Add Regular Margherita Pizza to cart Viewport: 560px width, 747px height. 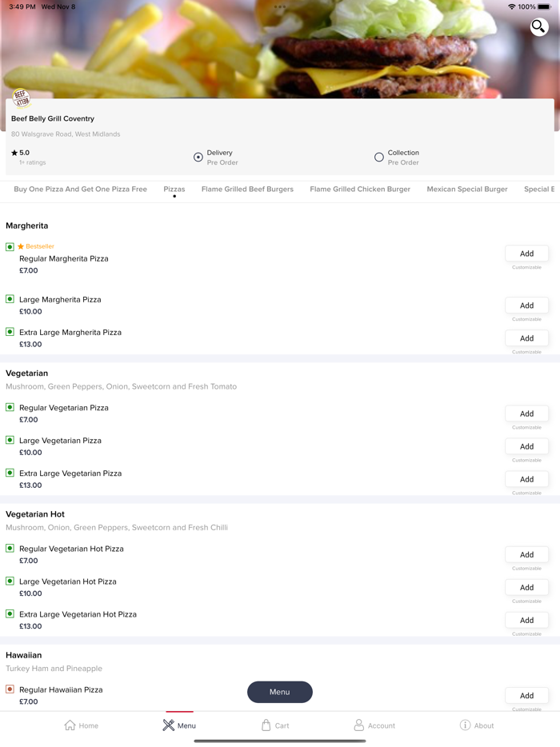526,254
